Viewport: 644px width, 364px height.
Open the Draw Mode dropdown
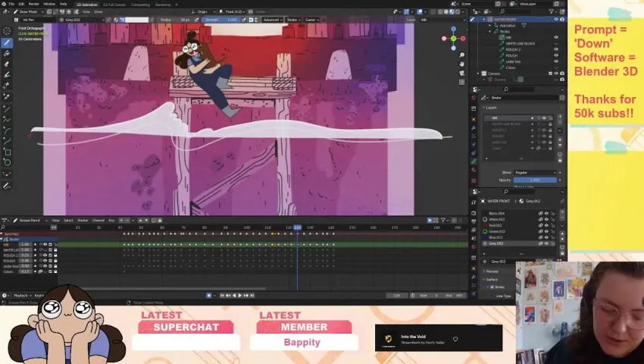29,12
